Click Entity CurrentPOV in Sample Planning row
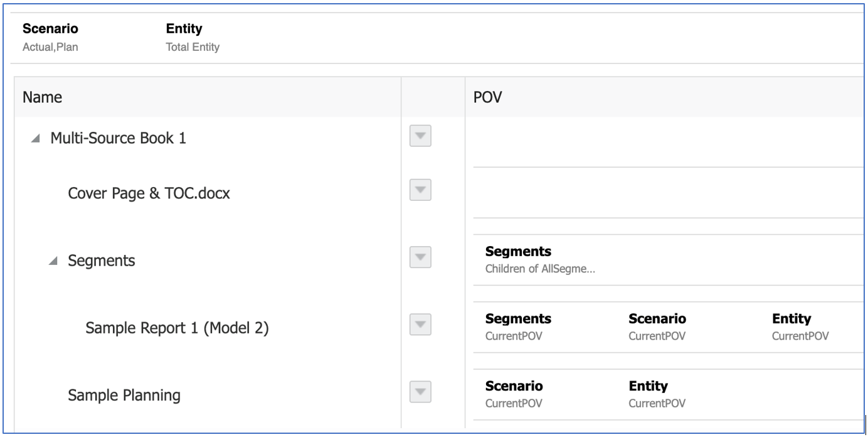The width and height of the screenshot is (868, 437). [x=657, y=394]
